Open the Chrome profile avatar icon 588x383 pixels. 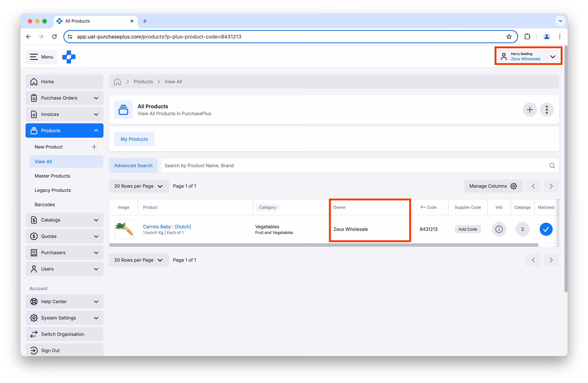[x=546, y=37]
